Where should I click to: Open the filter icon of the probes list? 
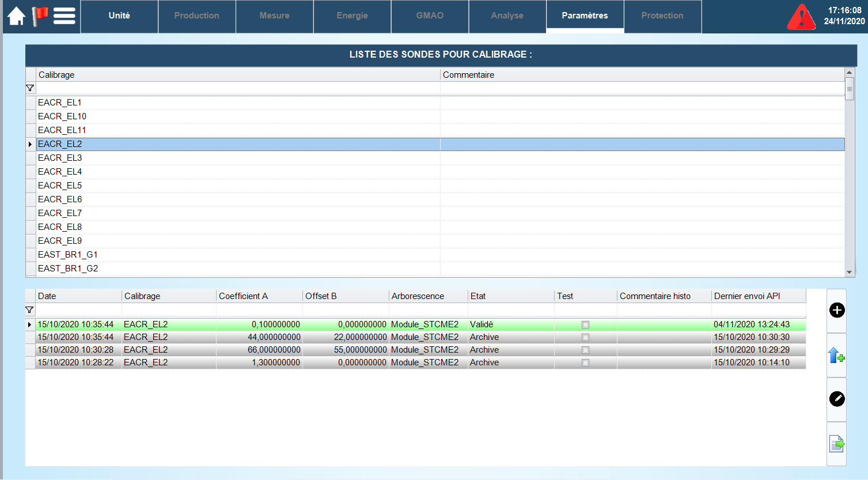click(30, 88)
